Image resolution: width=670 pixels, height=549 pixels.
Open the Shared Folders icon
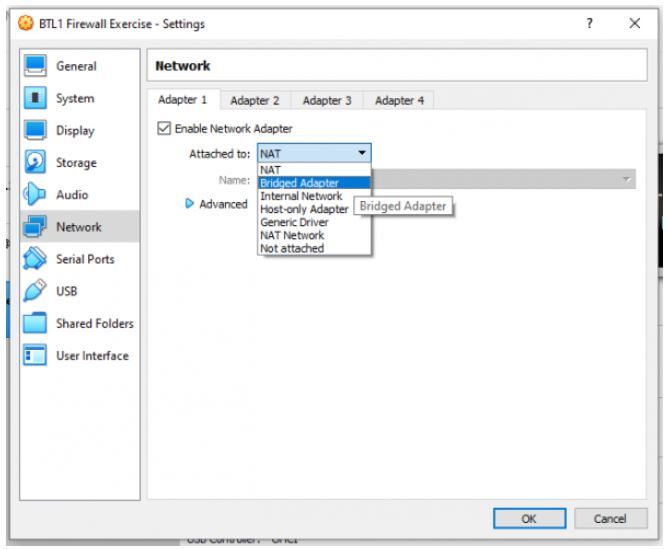pos(35,323)
